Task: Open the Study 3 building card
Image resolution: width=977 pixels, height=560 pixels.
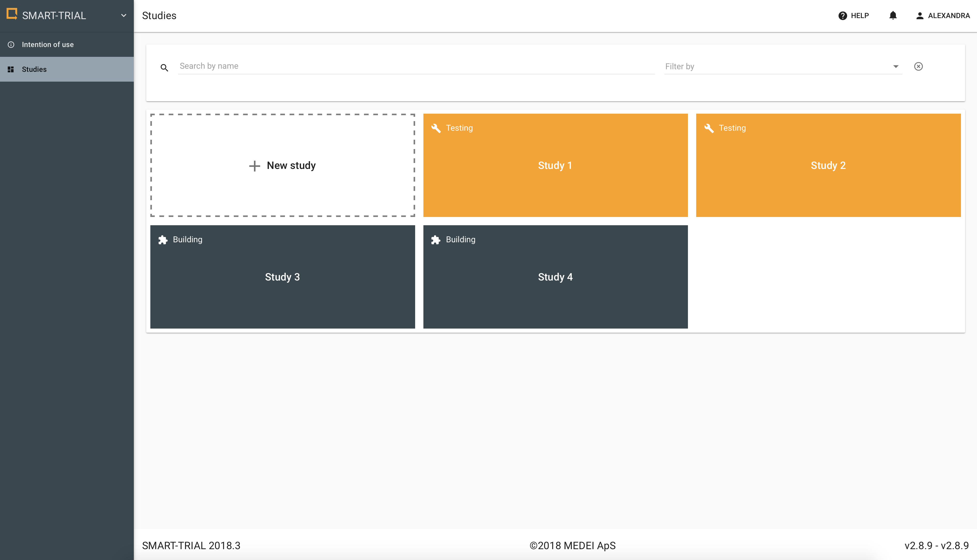Action: coord(282,277)
